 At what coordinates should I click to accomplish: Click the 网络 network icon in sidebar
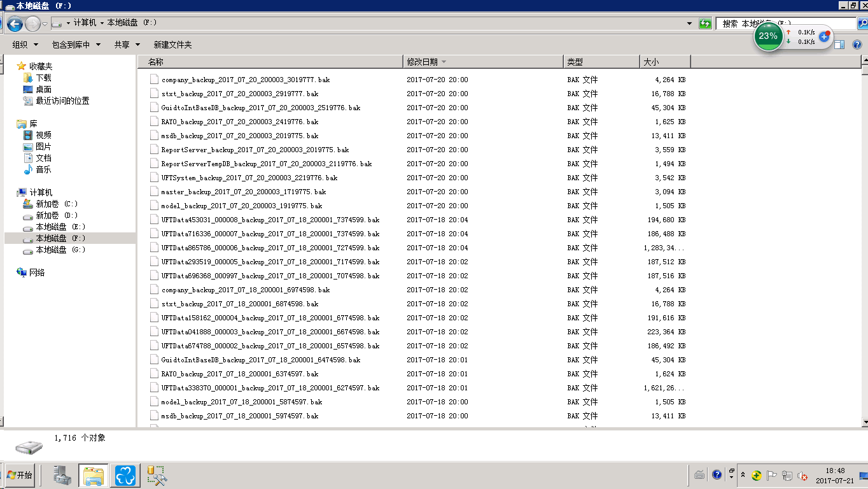[x=37, y=273]
